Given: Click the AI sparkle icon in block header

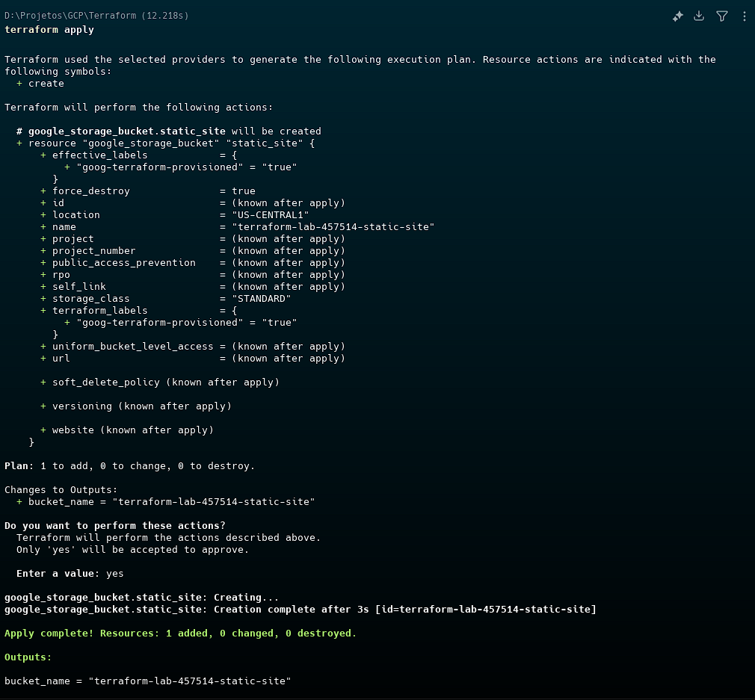Looking at the screenshot, I should 677,16.
